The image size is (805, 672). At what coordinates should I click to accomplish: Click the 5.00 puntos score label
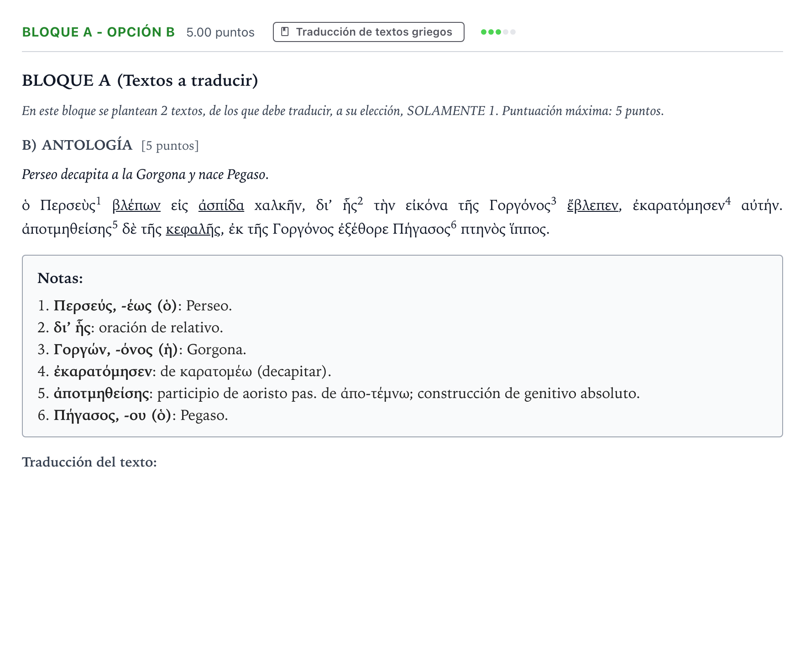220,32
